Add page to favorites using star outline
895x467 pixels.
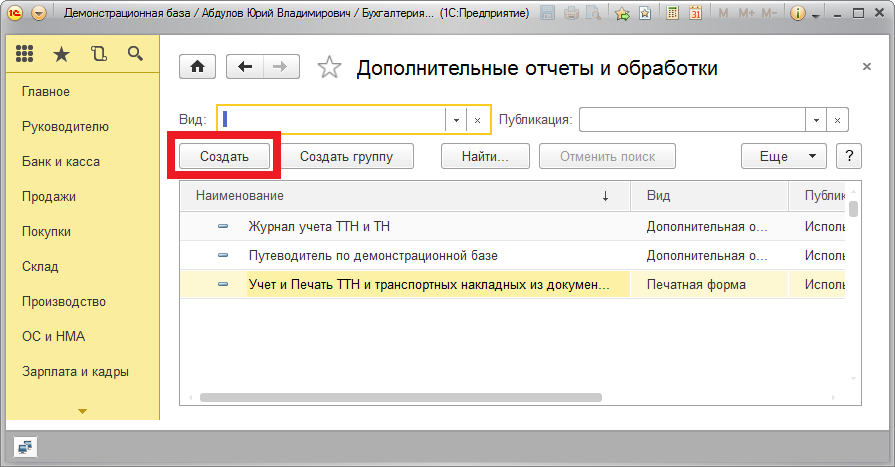click(328, 68)
